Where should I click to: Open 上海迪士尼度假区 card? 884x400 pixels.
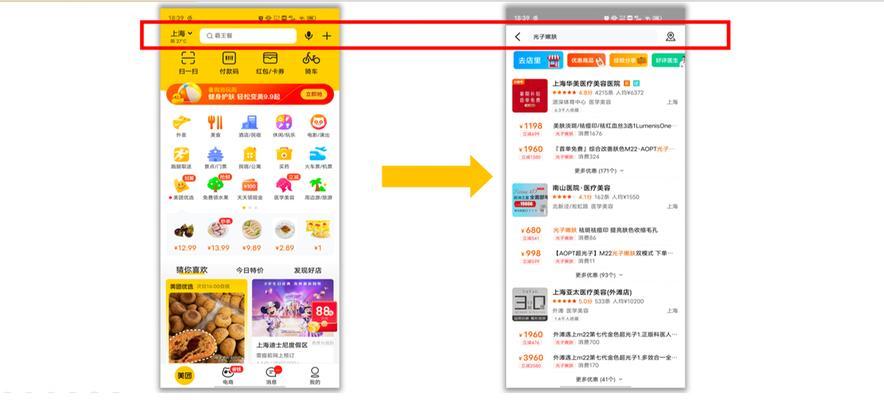point(293,321)
